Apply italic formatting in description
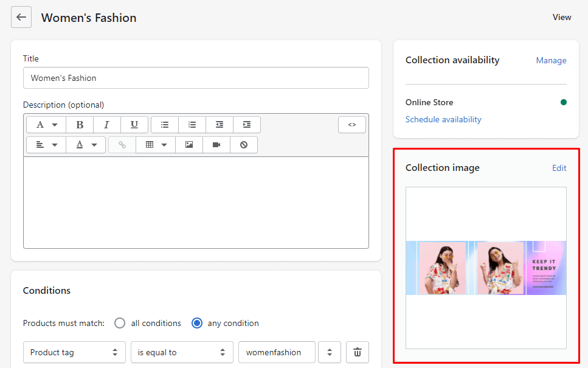This screenshot has width=588, height=368. click(107, 125)
